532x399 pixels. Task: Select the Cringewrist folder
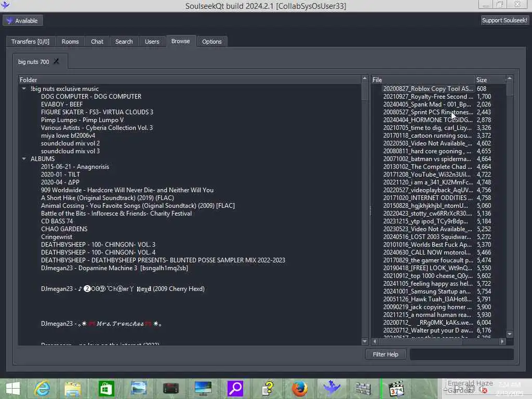pos(57,237)
